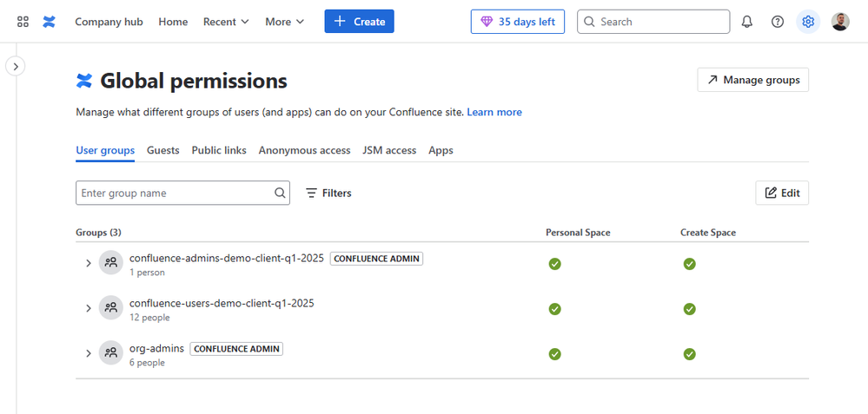The width and height of the screenshot is (868, 414).
Task: Click the Personal Space checkmark for confluence-users-demo-client-q1-2025
Action: tap(554, 309)
